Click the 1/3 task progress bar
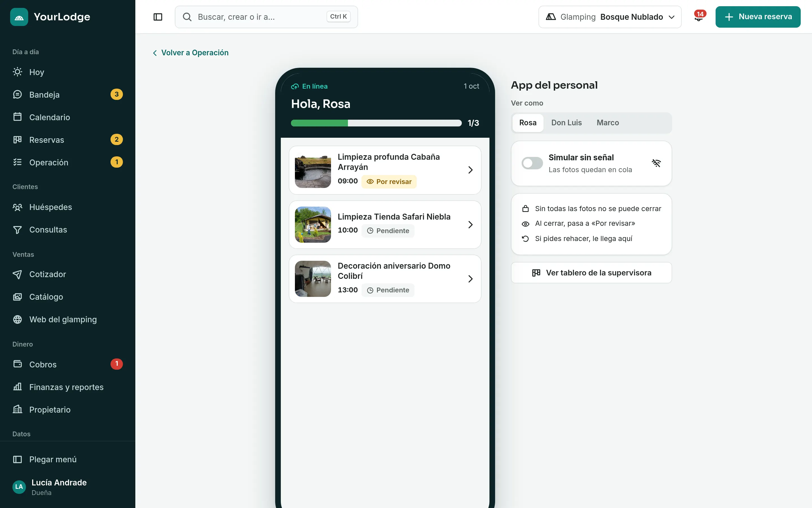Screen dimensions: 812x508 pos(376,123)
